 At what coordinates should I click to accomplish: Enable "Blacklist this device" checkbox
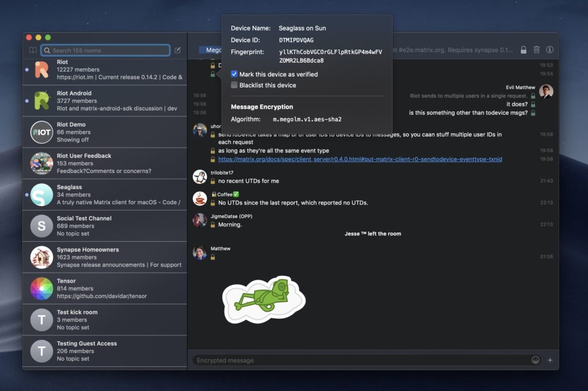pos(234,85)
